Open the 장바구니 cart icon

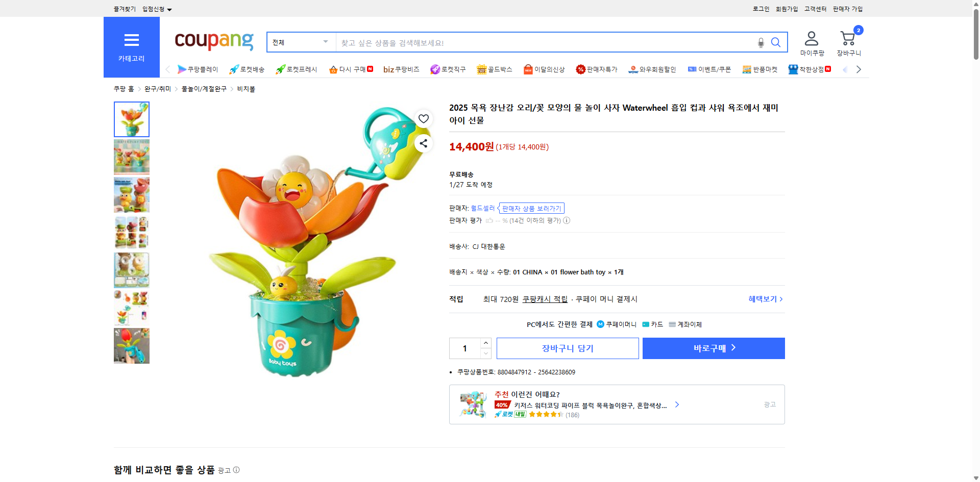[x=848, y=38]
